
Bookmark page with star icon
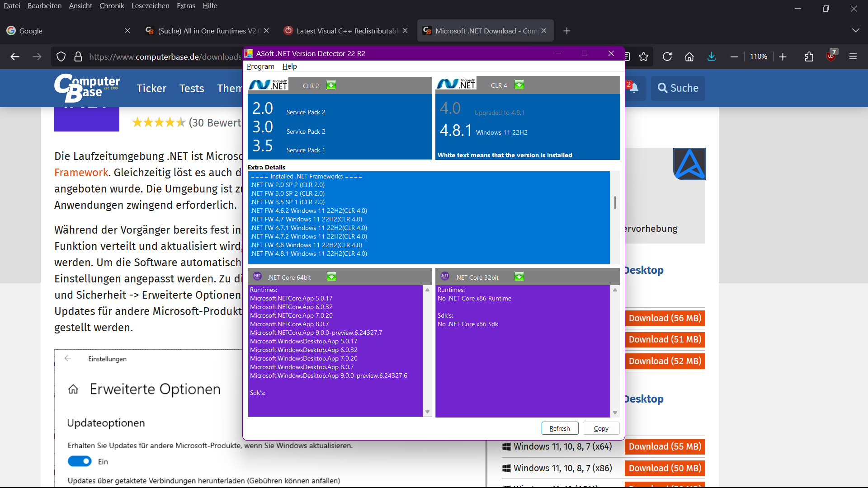coord(643,56)
